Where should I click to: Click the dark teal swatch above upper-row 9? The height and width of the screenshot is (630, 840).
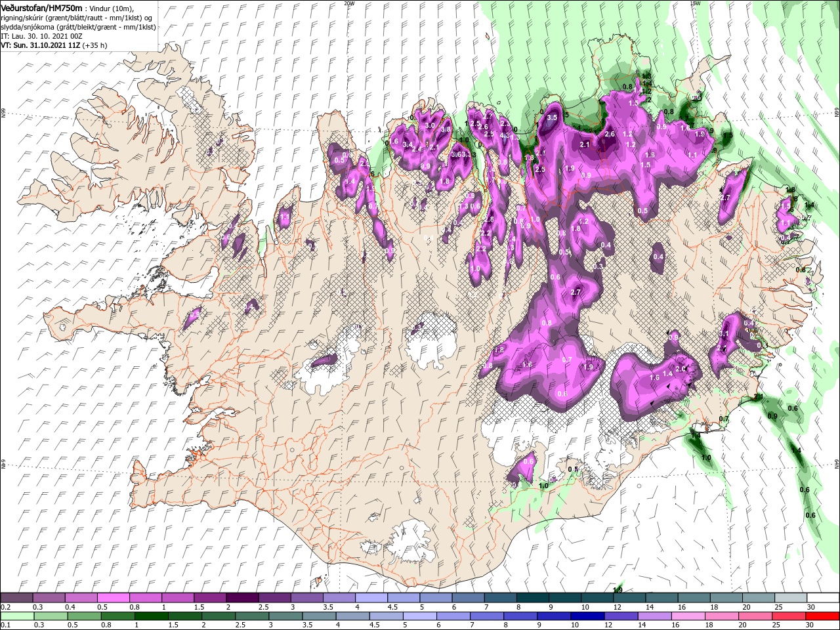(564, 598)
